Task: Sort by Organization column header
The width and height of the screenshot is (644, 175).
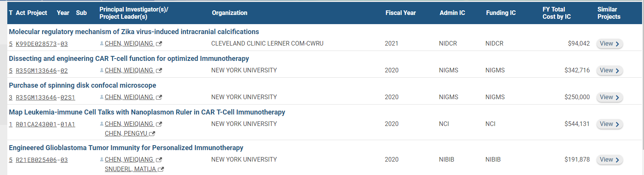Action: pyautogui.click(x=230, y=13)
